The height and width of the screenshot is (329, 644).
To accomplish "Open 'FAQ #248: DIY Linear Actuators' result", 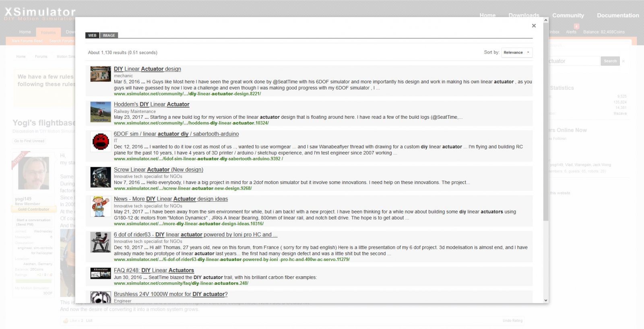I will pyautogui.click(x=154, y=271).
